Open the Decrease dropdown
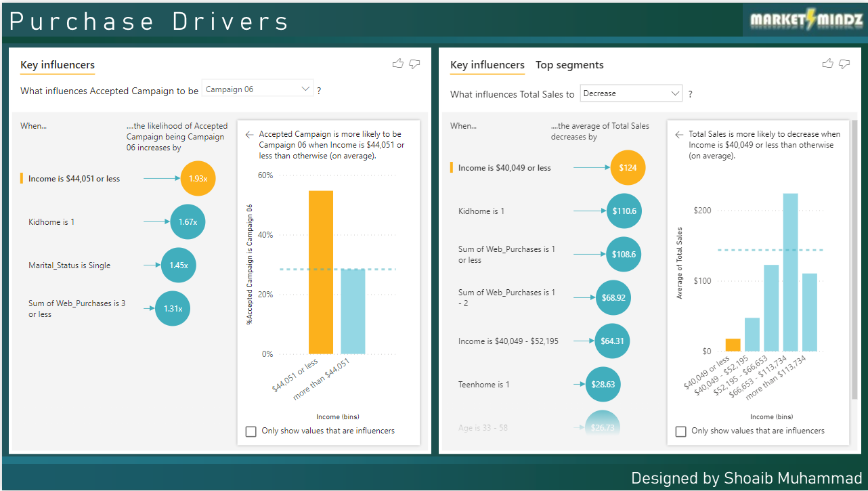Screen dimensions: 868x491 [630, 94]
